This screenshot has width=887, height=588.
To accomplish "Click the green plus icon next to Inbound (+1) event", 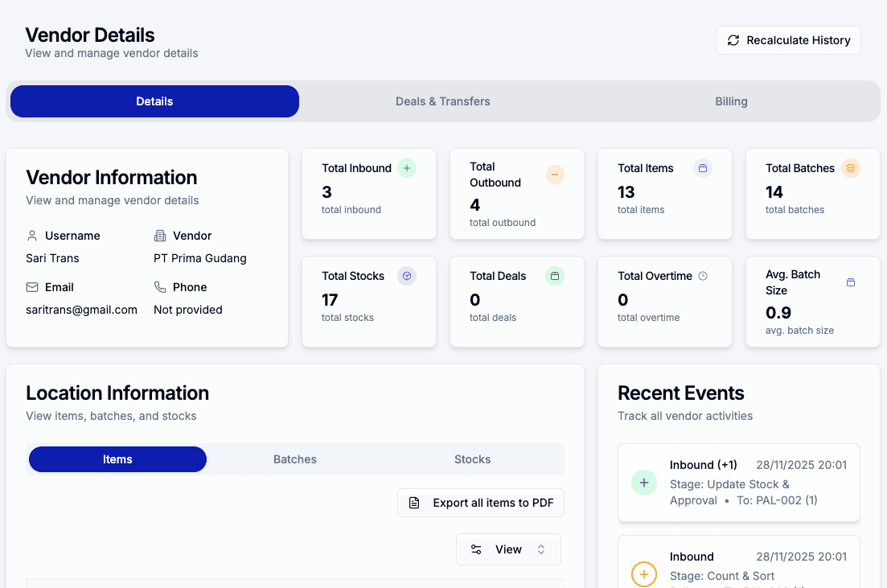I will (x=643, y=483).
